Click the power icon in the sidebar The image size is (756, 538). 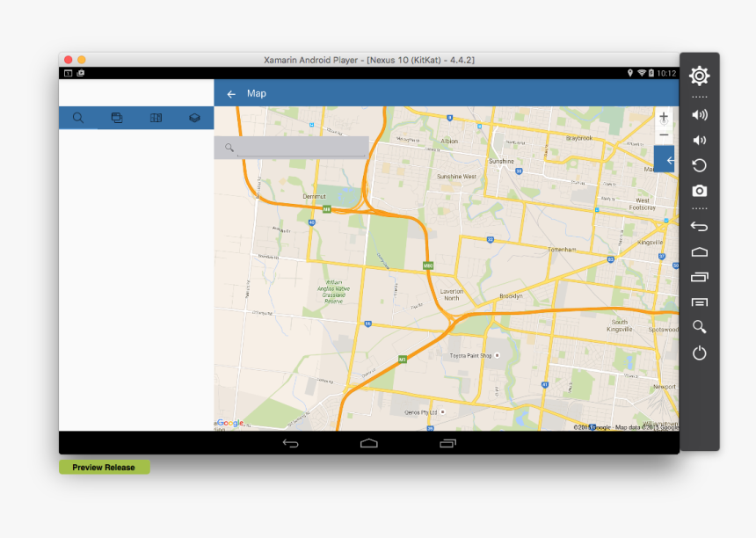pyautogui.click(x=699, y=353)
